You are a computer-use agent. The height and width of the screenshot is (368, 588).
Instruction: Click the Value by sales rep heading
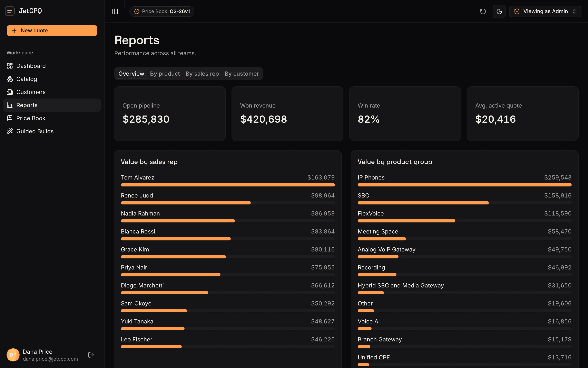point(149,162)
